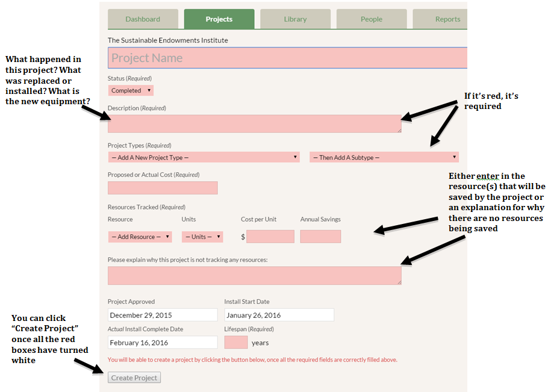Click the Status (Required) label
The height and width of the screenshot is (392, 548).
pos(129,78)
